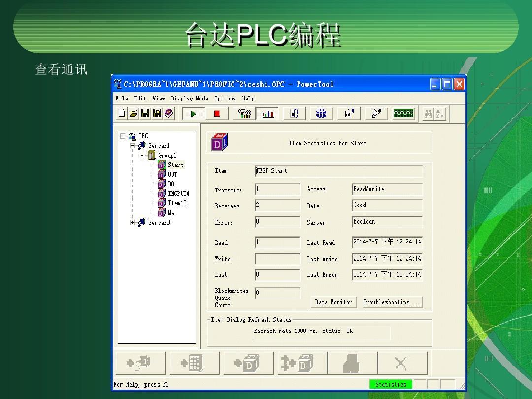Select the INGPUT4 item in the tree
Image resolution: width=532 pixels, height=399 pixels.
point(178,194)
